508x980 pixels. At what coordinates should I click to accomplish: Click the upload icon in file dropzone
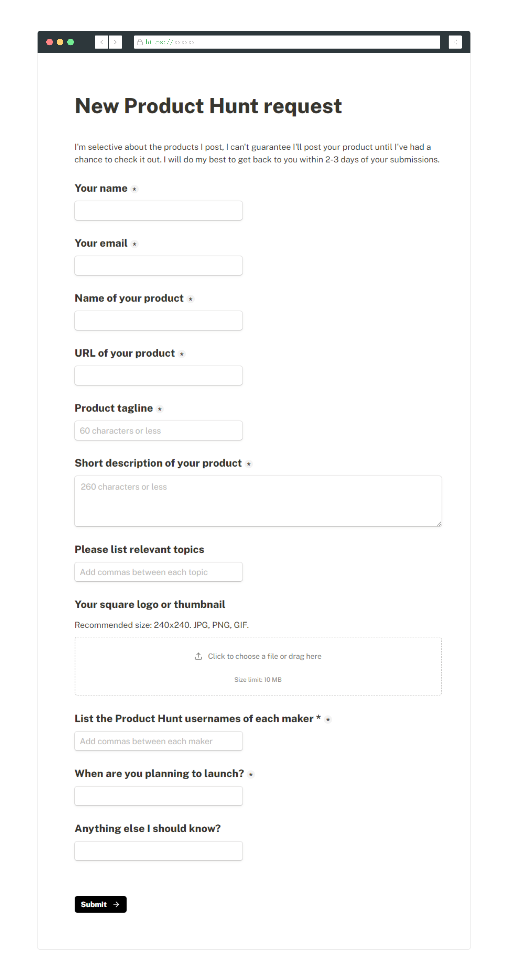[x=198, y=656]
